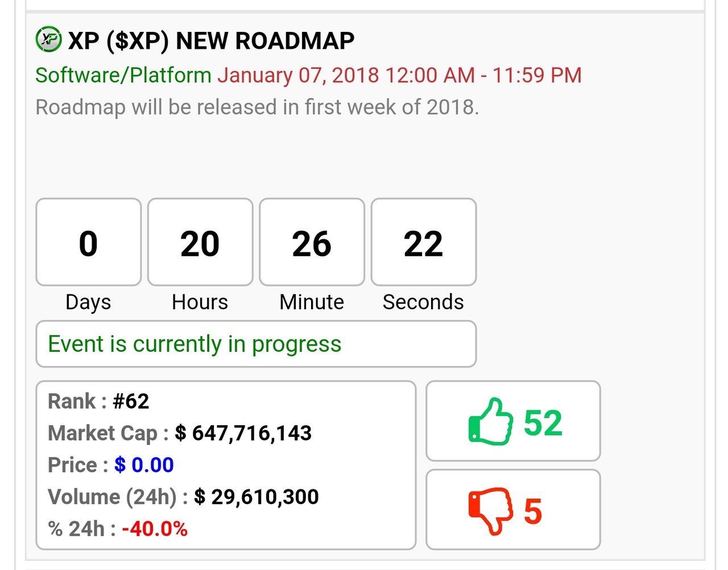Click the red -40.0% change value
728x570 pixels.
(155, 529)
